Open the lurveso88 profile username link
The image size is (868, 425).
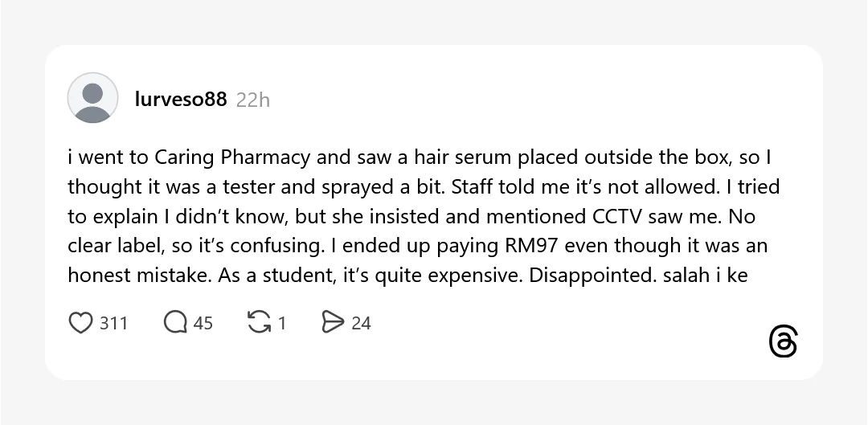click(x=181, y=99)
